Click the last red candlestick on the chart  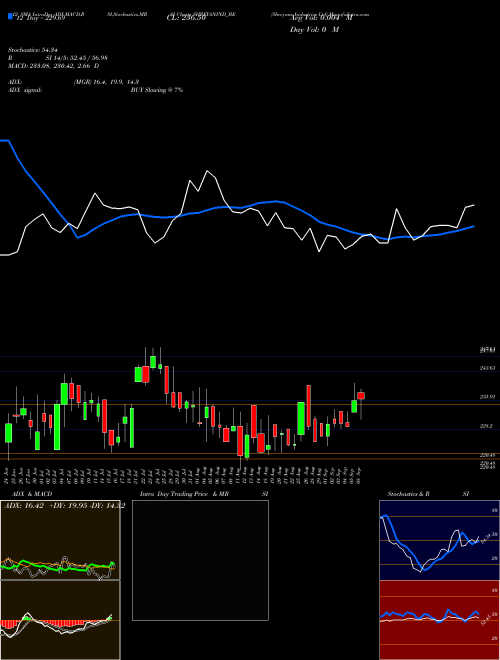click(361, 396)
